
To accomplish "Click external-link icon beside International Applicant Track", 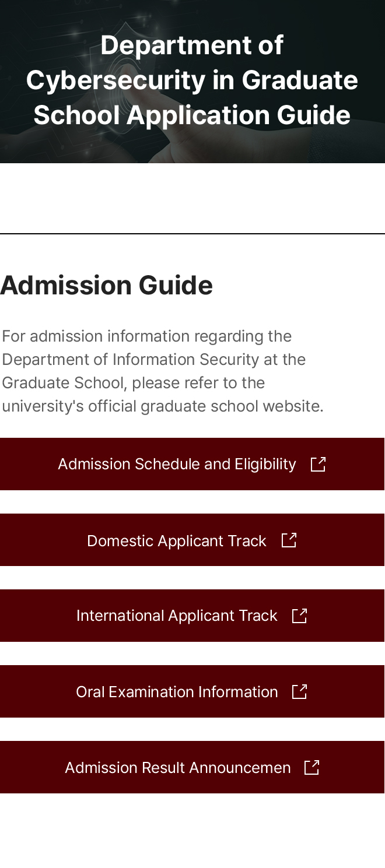I will pos(299,616).
